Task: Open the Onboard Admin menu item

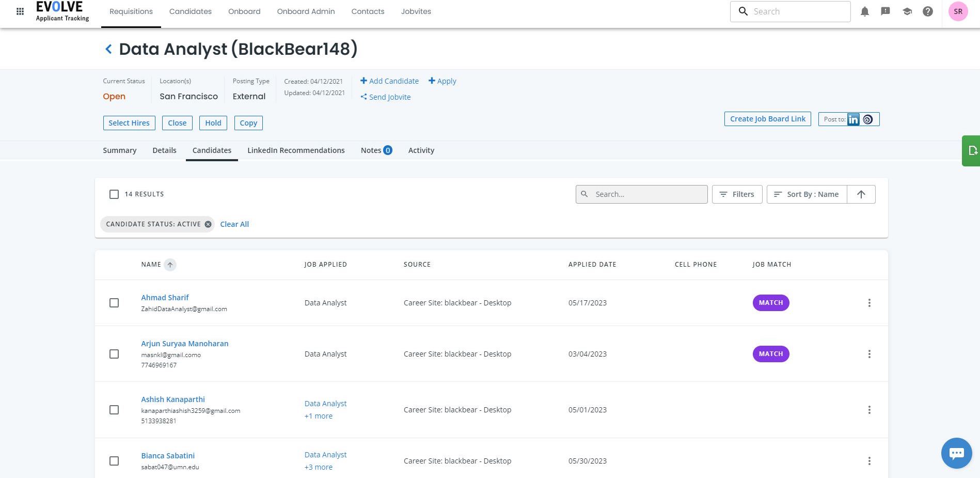Action: click(306, 11)
